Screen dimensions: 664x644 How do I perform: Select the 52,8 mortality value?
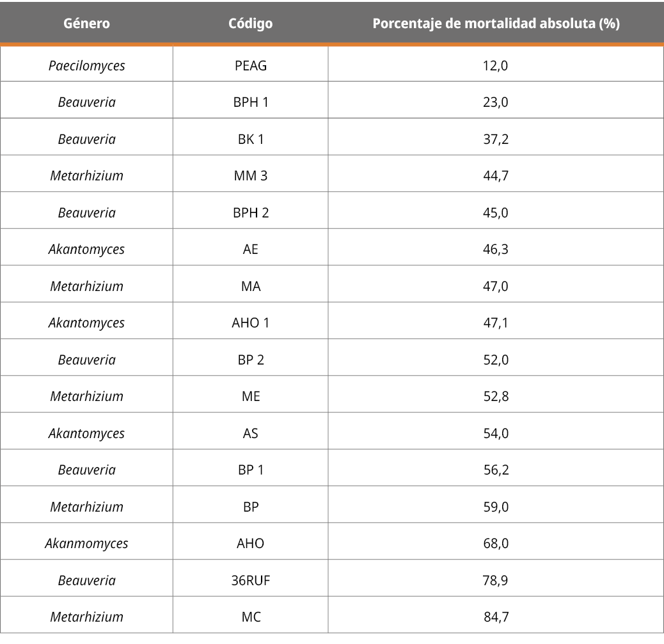click(496, 397)
